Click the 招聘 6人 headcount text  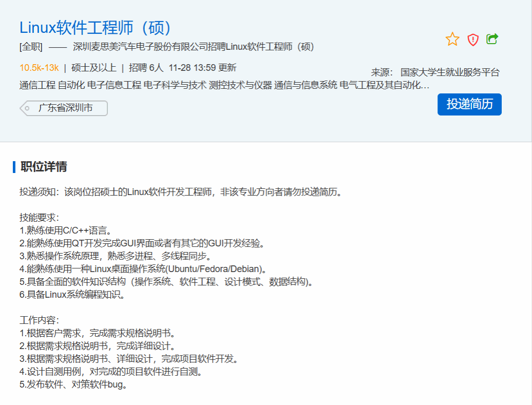146,68
